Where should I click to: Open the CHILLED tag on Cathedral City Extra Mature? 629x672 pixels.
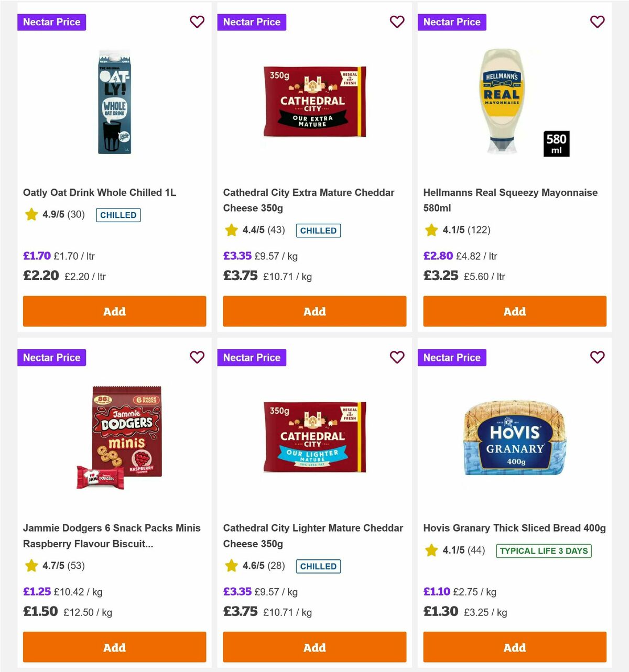[x=318, y=230]
